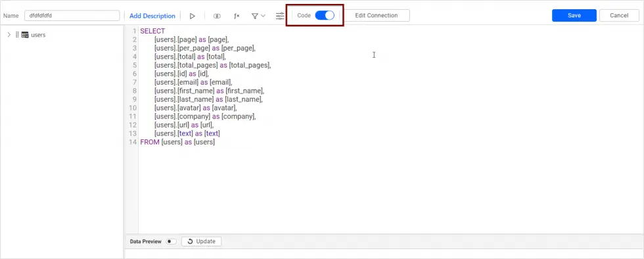The image size is (644, 259).
Task: Click the users drag handle icon
Action: pyautogui.click(x=17, y=35)
